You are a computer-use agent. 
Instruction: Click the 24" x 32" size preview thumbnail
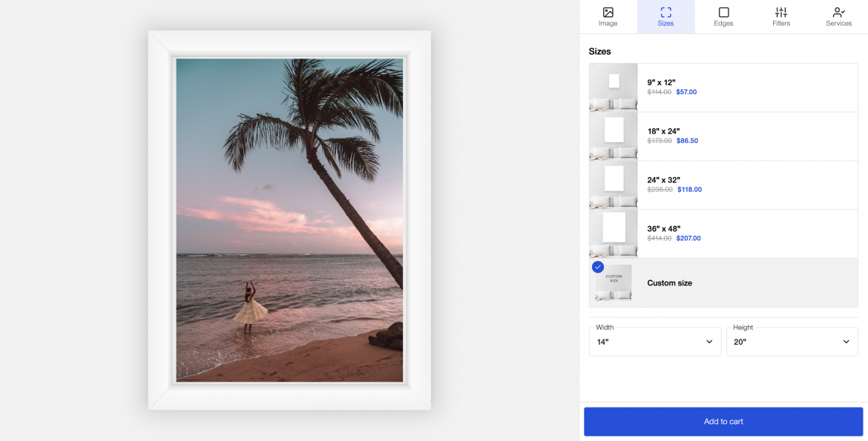(614, 185)
